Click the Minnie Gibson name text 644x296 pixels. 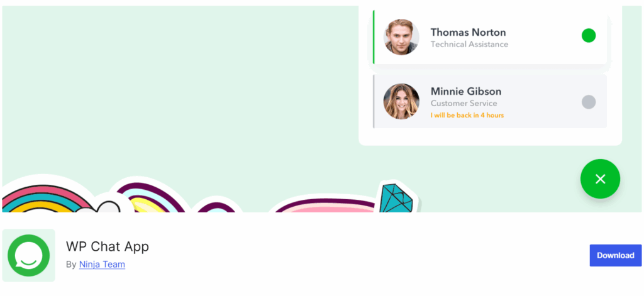pos(466,91)
